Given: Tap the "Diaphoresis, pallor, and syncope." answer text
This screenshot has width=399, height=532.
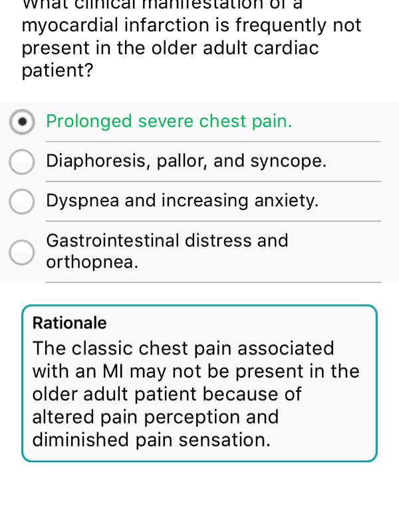Looking at the screenshot, I should click(x=186, y=162).
